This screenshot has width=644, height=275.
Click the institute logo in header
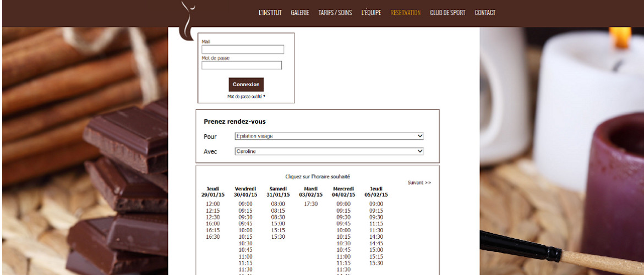coord(187,20)
